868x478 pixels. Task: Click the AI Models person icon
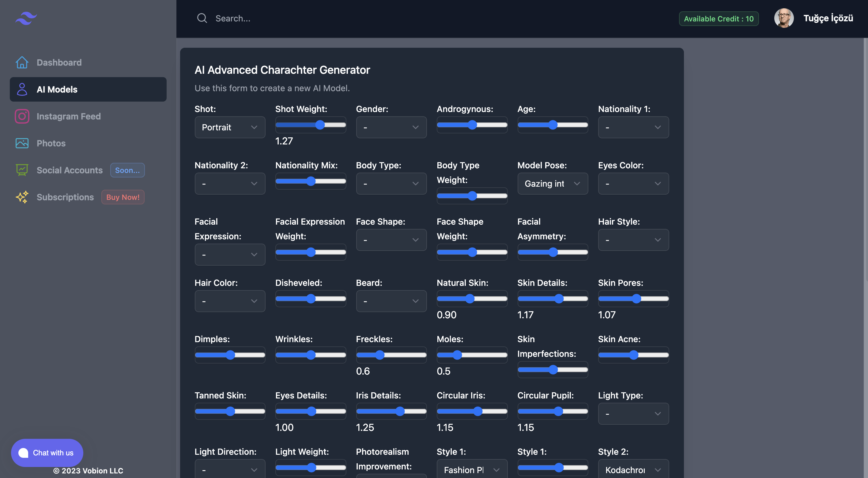point(22,89)
